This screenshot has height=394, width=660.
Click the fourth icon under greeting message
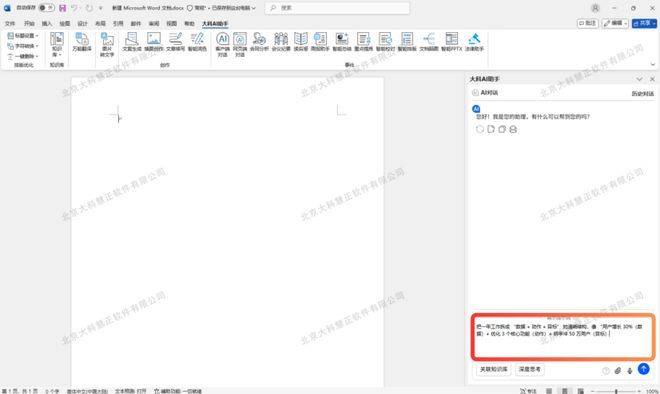coord(513,129)
